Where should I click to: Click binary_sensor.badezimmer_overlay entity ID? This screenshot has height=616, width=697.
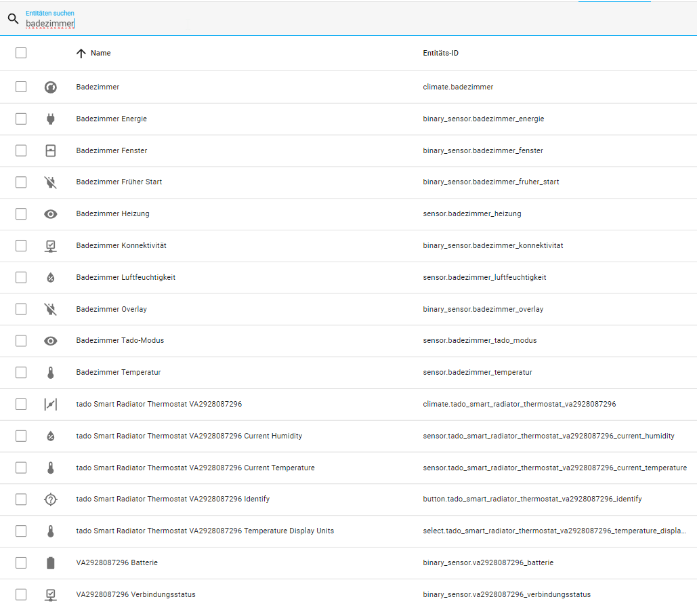click(x=483, y=309)
